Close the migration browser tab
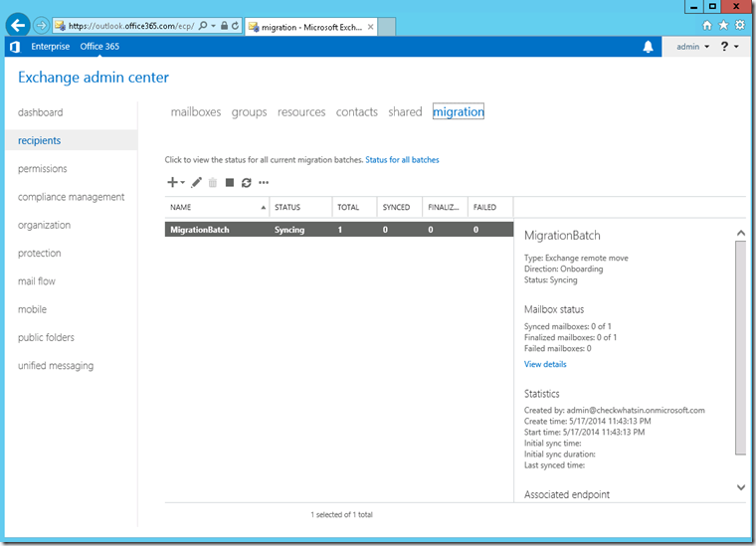 point(370,27)
